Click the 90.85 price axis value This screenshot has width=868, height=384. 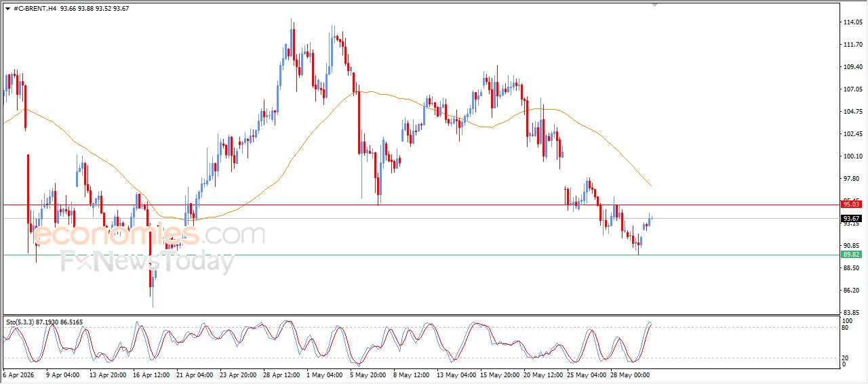click(x=852, y=246)
